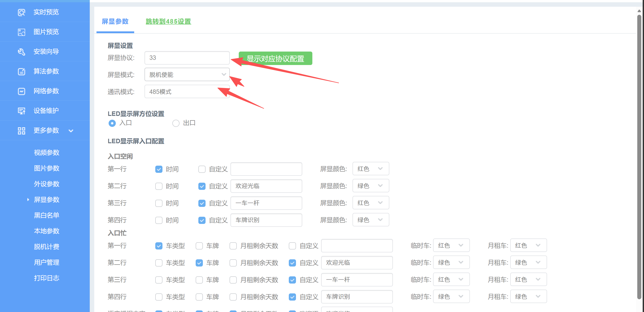Screen dimensions: 644x312
Task: Click the 一车一杆 field in 入口忙
Action: 357,279
